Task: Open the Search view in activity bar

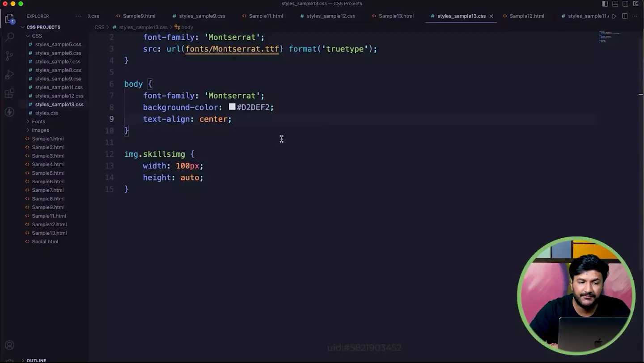Action: tap(9, 37)
